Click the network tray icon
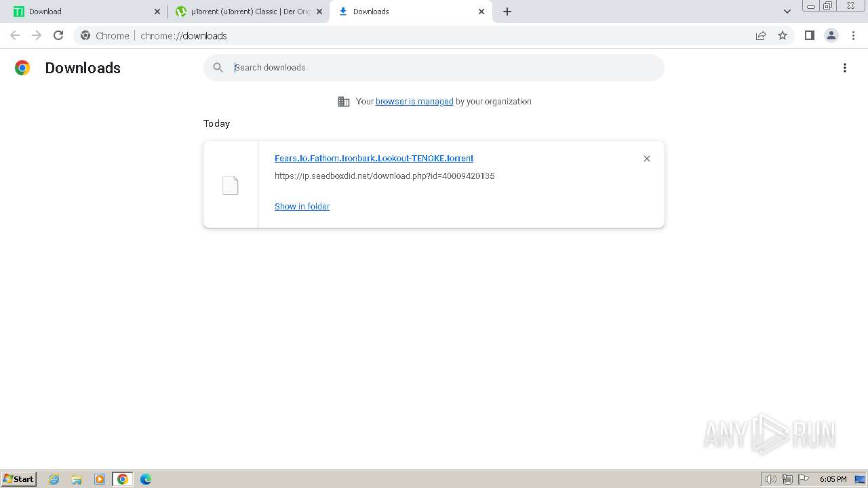Viewport: 868px width, 488px height. 787,479
